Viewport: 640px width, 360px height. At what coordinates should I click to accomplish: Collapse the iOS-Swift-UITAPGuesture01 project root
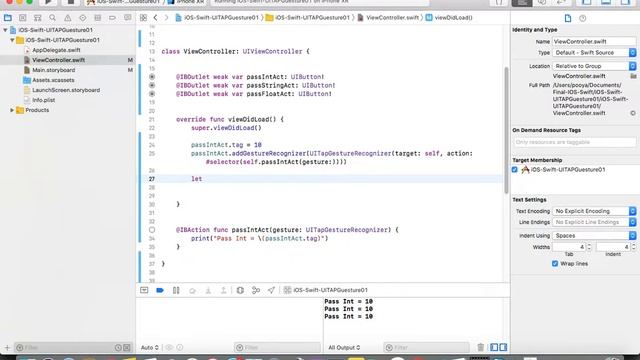(x=5, y=30)
